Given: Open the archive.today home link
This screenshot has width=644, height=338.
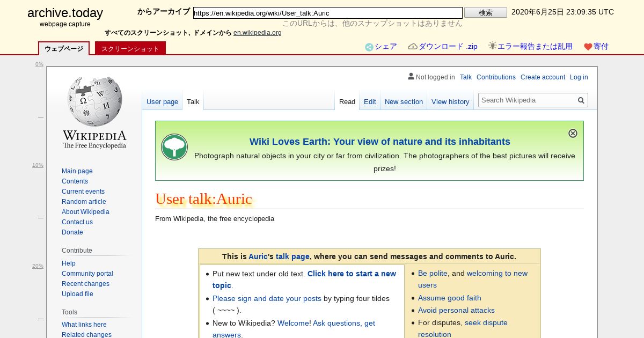Looking at the screenshot, I should [65, 13].
